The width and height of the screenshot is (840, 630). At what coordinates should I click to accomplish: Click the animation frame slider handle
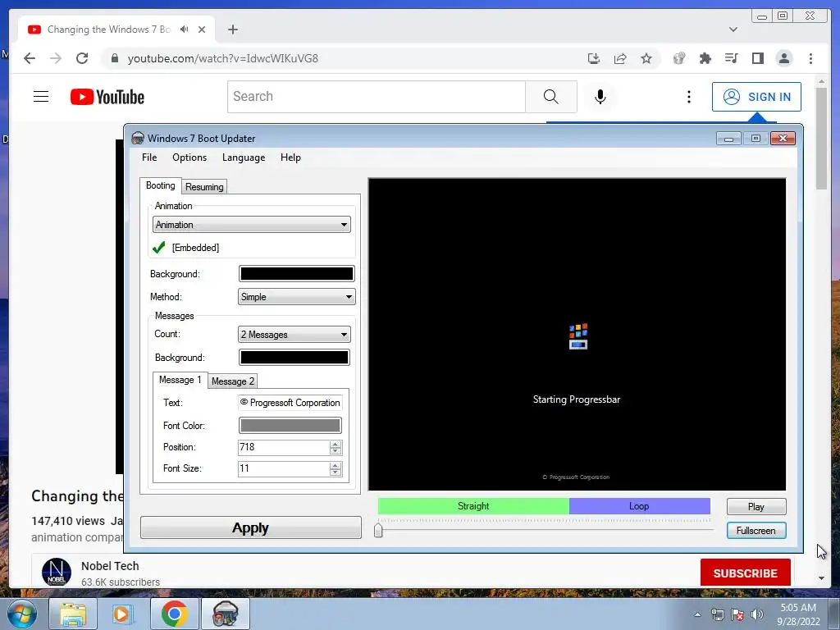click(378, 530)
